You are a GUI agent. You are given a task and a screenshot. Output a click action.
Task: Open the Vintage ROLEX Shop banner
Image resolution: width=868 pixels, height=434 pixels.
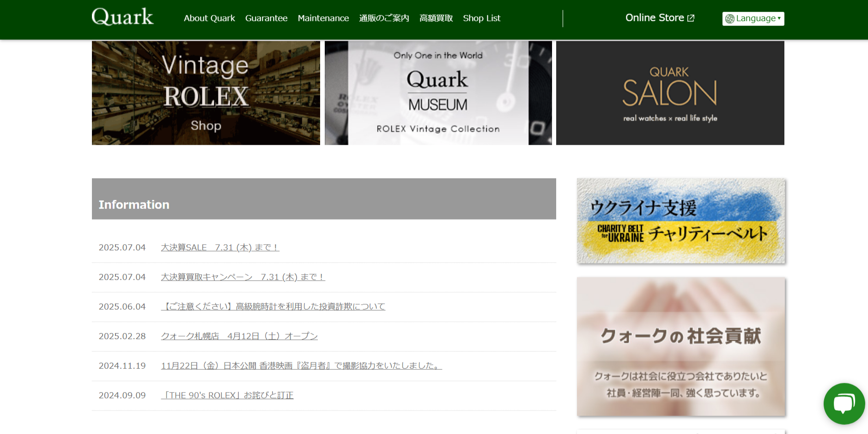pyautogui.click(x=206, y=93)
